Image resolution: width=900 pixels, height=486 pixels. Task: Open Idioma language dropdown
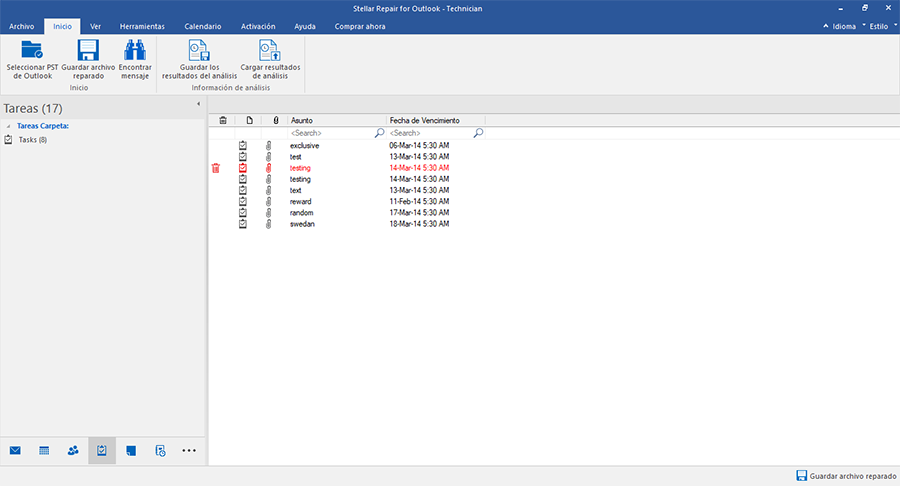click(844, 26)
